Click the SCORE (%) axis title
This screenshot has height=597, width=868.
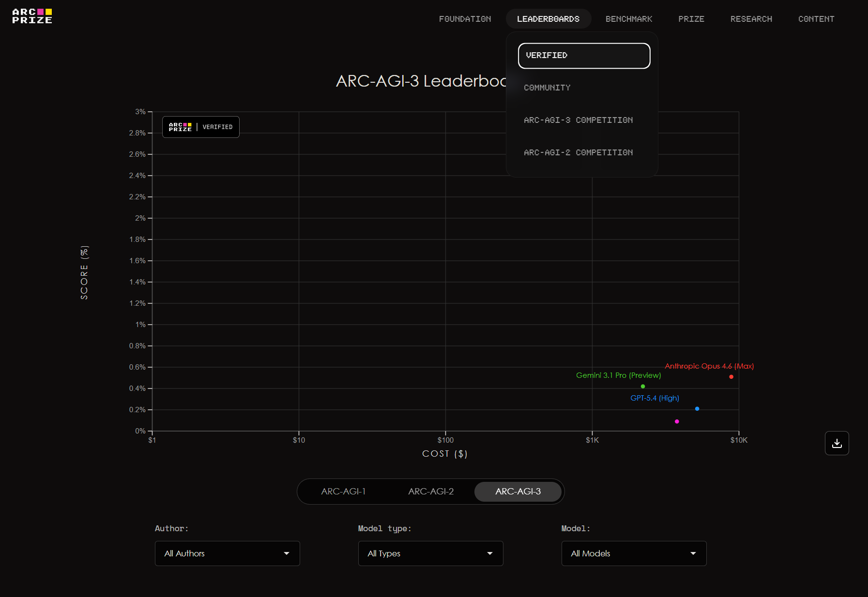click(84, 272)
